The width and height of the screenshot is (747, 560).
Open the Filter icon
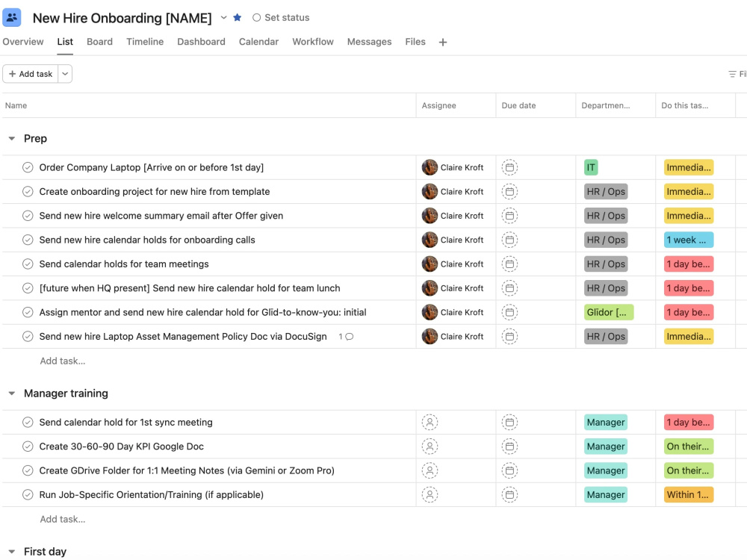pos(732,74)
